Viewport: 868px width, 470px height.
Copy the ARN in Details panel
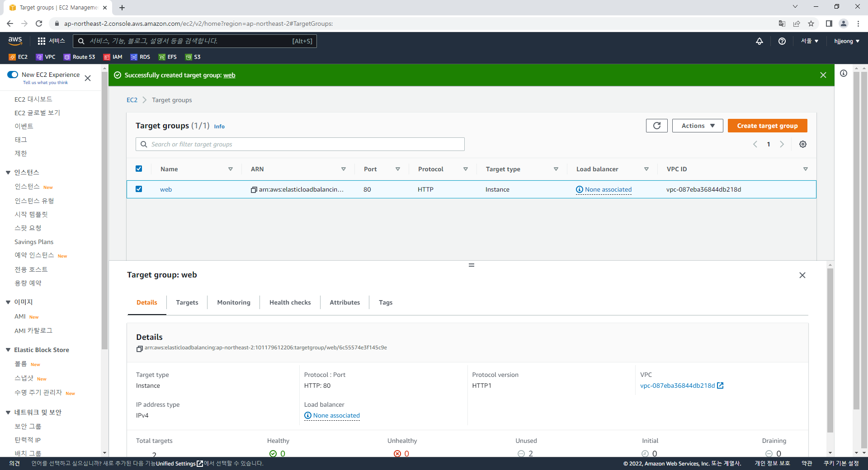pos(140,348)
